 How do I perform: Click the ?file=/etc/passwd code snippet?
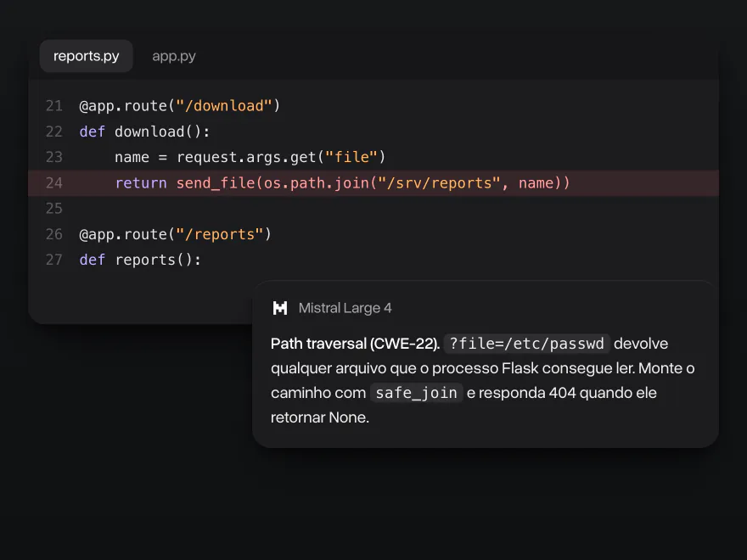point(526,344)
